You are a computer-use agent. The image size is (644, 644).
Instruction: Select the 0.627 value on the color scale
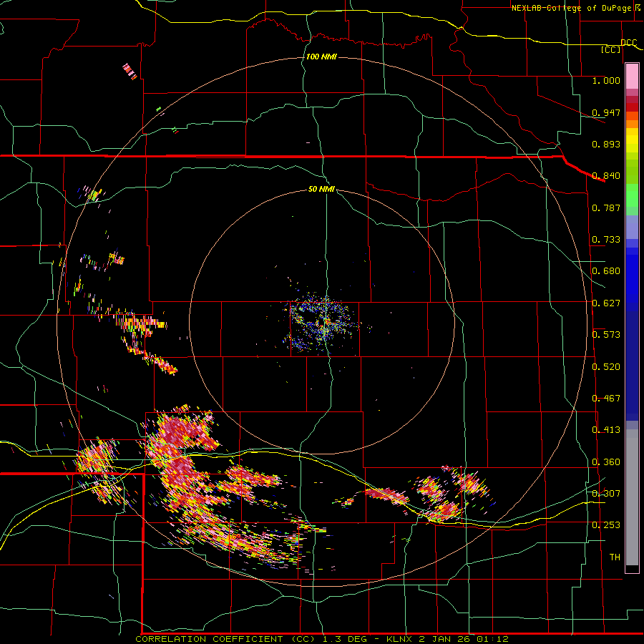tap(606, 303)
